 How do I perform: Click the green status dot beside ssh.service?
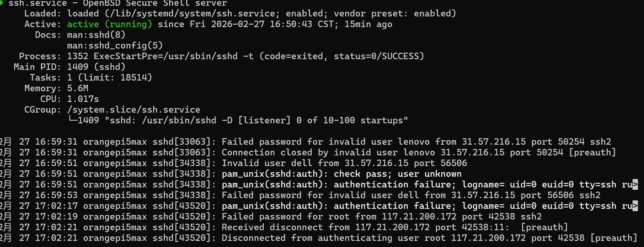point(2,3)
